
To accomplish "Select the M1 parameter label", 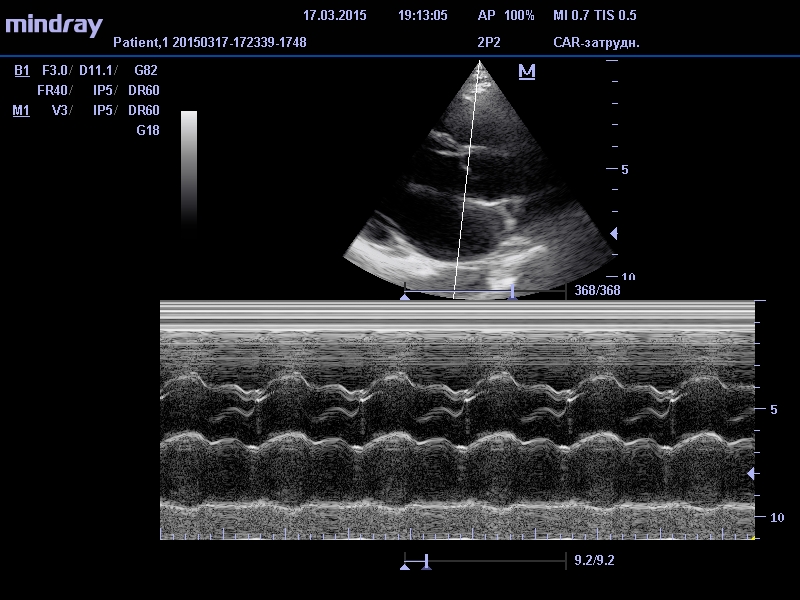I will pos(21,111).
